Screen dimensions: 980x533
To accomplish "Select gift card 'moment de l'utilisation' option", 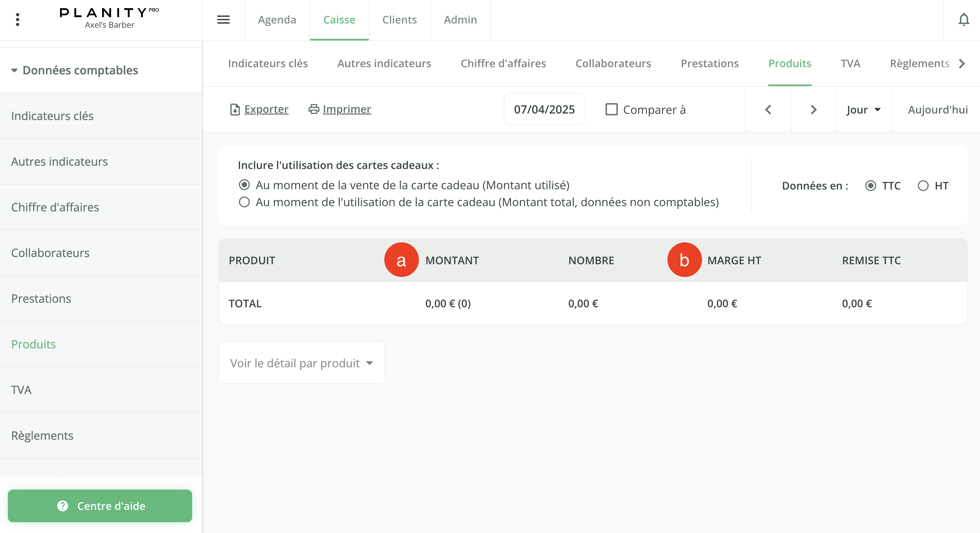I will point(244,202).
